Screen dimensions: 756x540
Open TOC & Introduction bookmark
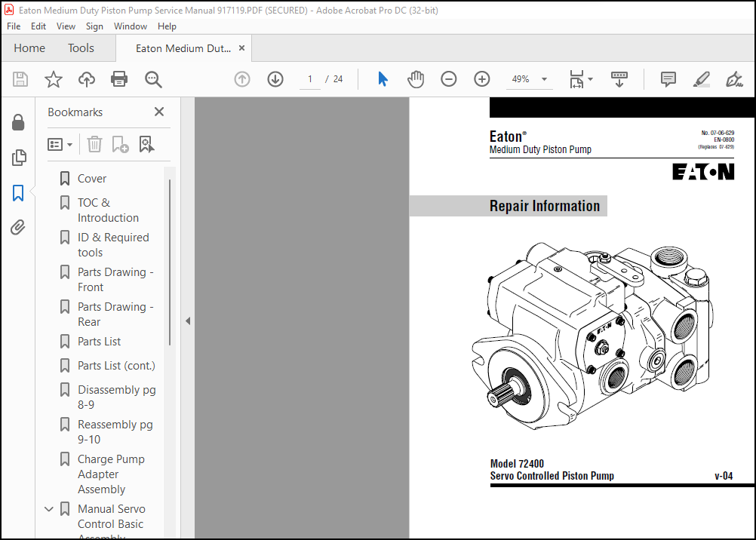108,210
